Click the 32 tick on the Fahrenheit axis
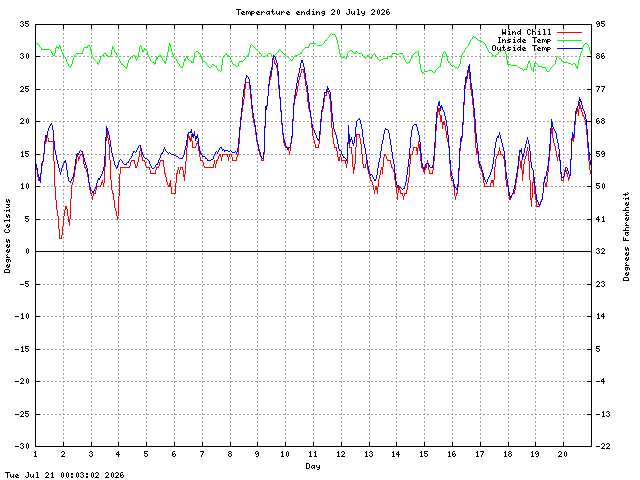The height and width of the screenshot is (480, 640). (600, 251)
